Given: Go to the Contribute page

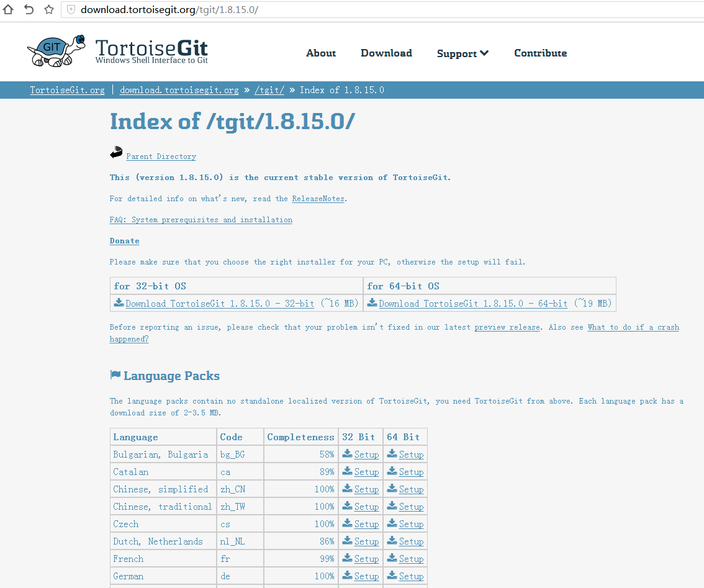Looking at the screenshot, I should click(540, 53).
